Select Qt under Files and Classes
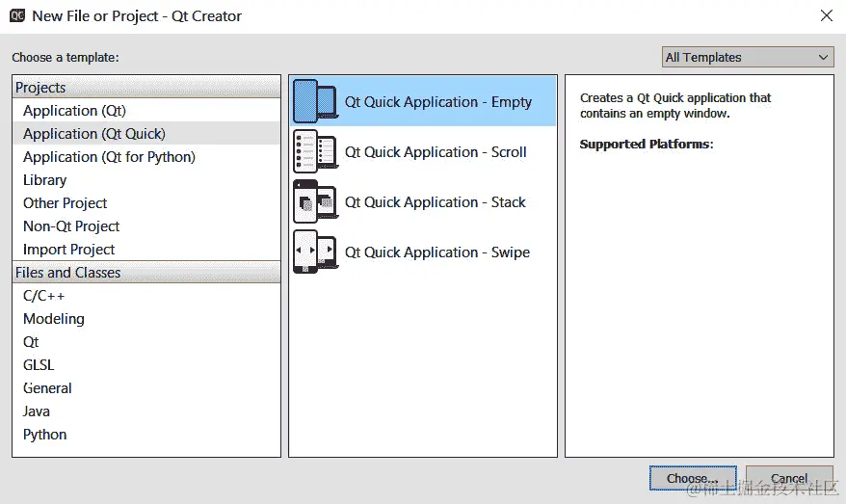This screenshot has width=846, height=504. click(146, 342)
